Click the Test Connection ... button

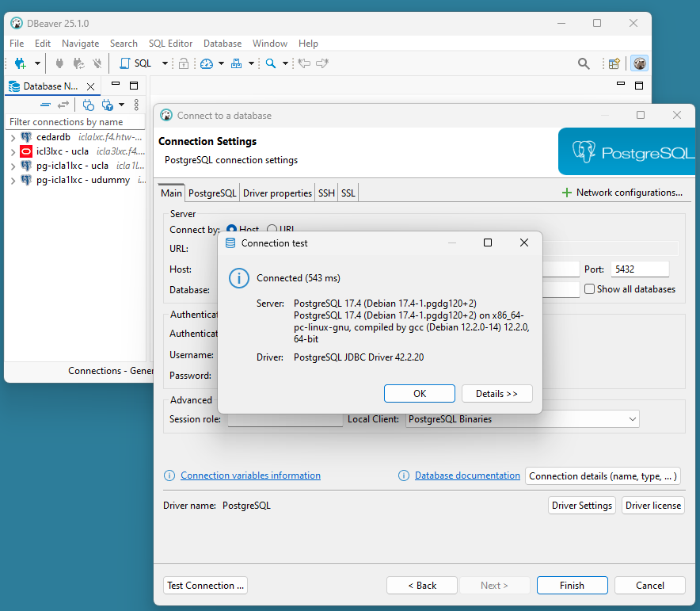coord(205,585)
